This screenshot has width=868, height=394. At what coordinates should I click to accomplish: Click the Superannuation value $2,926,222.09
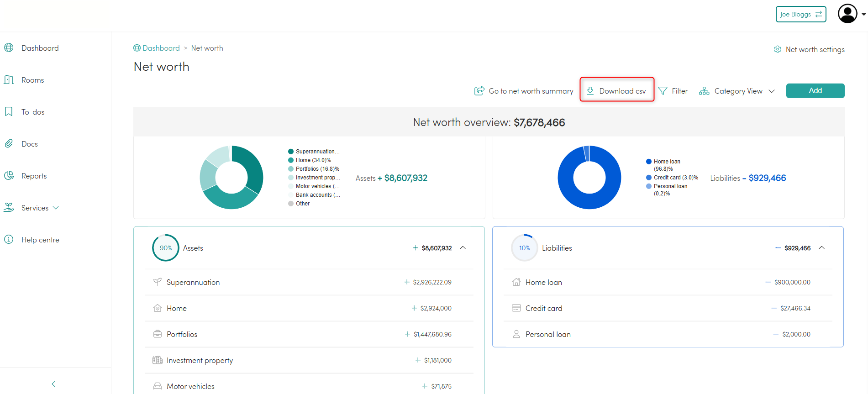pyautogui.click(x=432, y=282)
